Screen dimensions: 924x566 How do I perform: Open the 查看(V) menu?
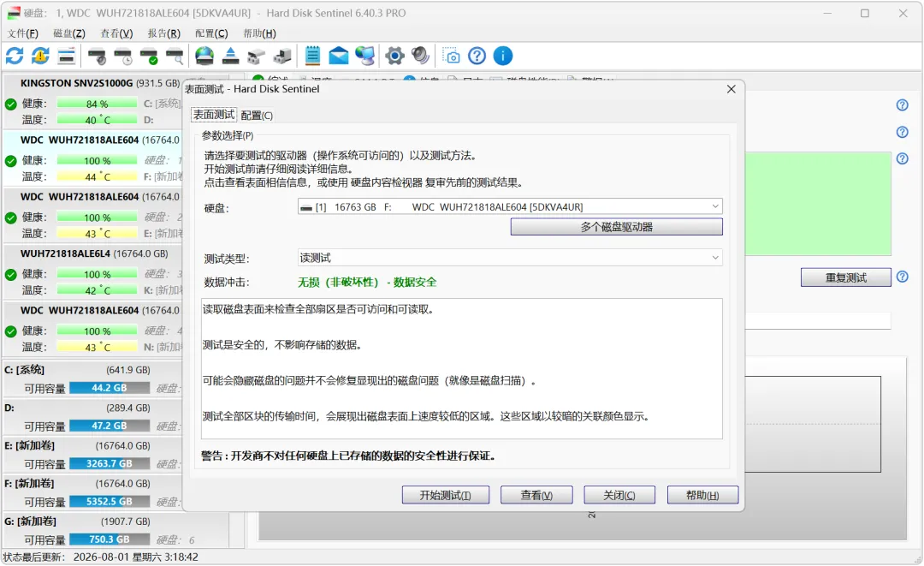point(116,33)
